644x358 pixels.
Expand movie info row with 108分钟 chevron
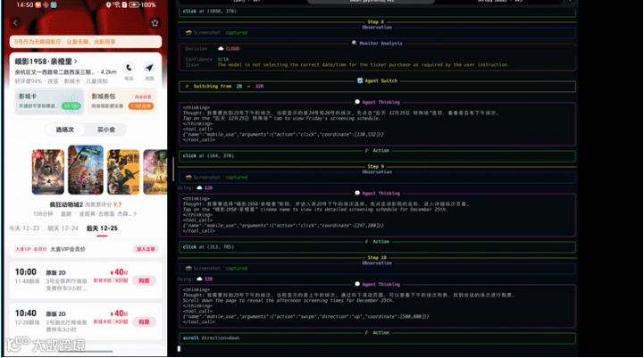pyautogui.click(x=85, y=214)
